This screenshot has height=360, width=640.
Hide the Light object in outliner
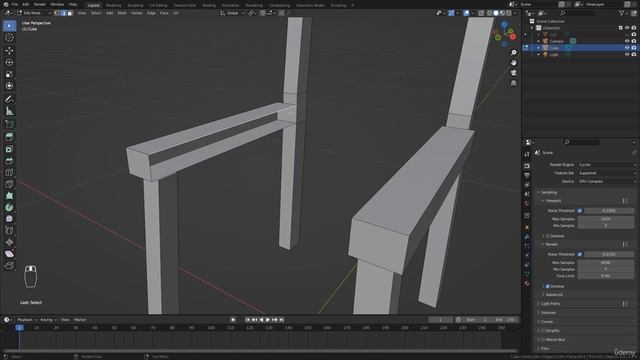pos(627,54)
